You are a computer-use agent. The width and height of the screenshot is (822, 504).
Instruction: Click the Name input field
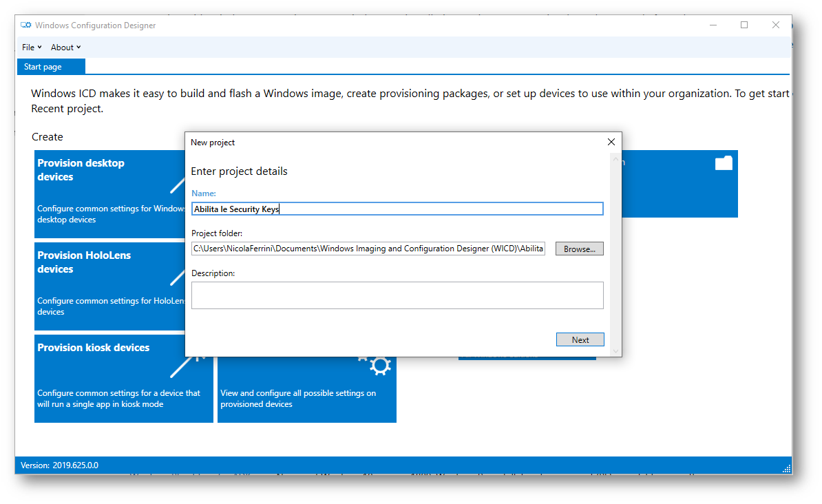pyautogui.click(x=397, y=209)
